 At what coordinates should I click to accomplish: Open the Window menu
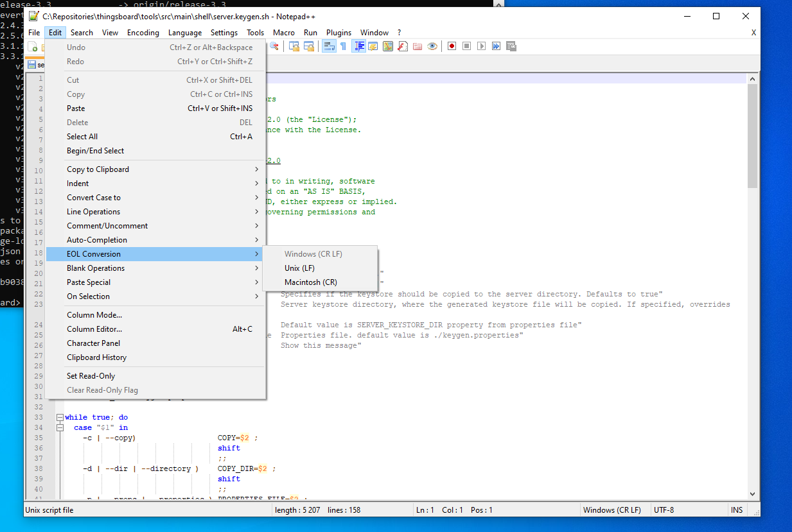374,33
